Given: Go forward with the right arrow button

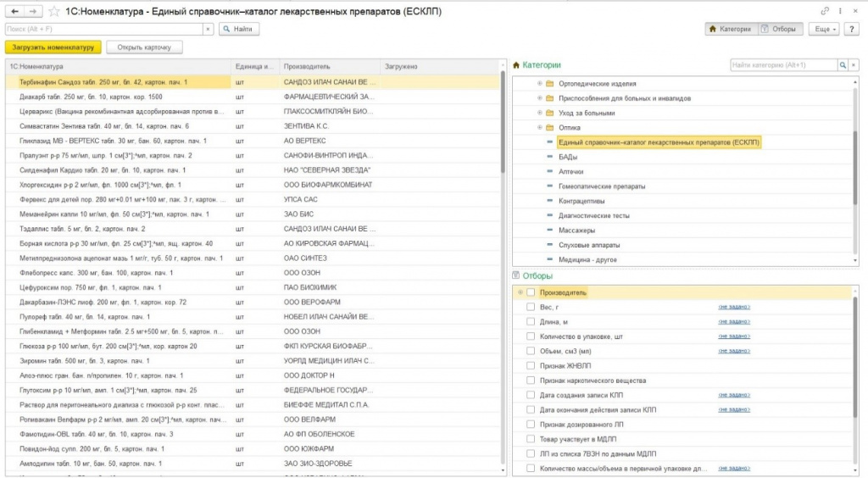Looking at the screenshot, I should pos(33,11).
